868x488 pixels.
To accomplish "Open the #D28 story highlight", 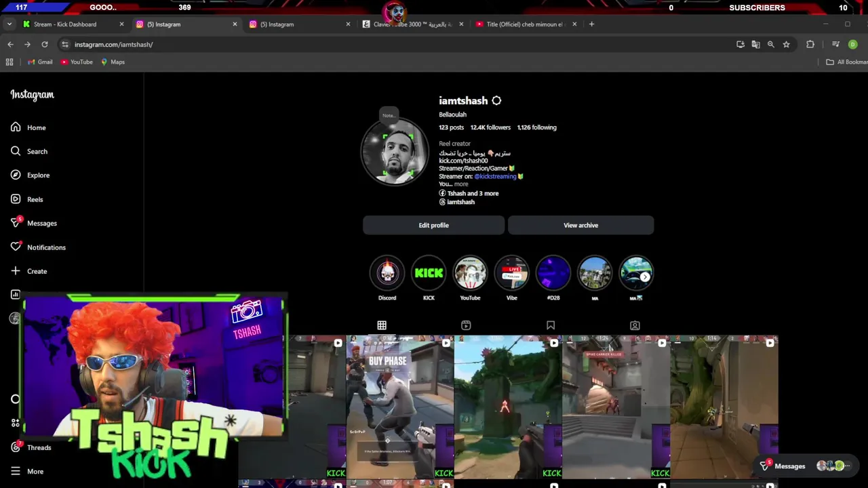I will coord(553,273).
